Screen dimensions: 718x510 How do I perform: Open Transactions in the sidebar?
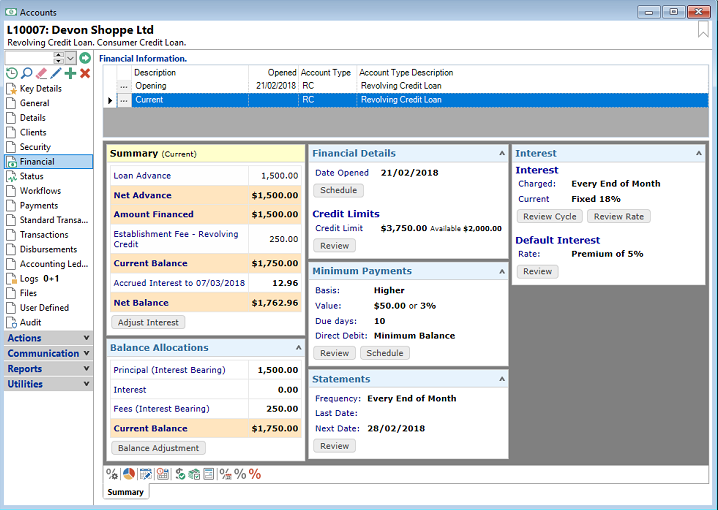click(44, 235)
